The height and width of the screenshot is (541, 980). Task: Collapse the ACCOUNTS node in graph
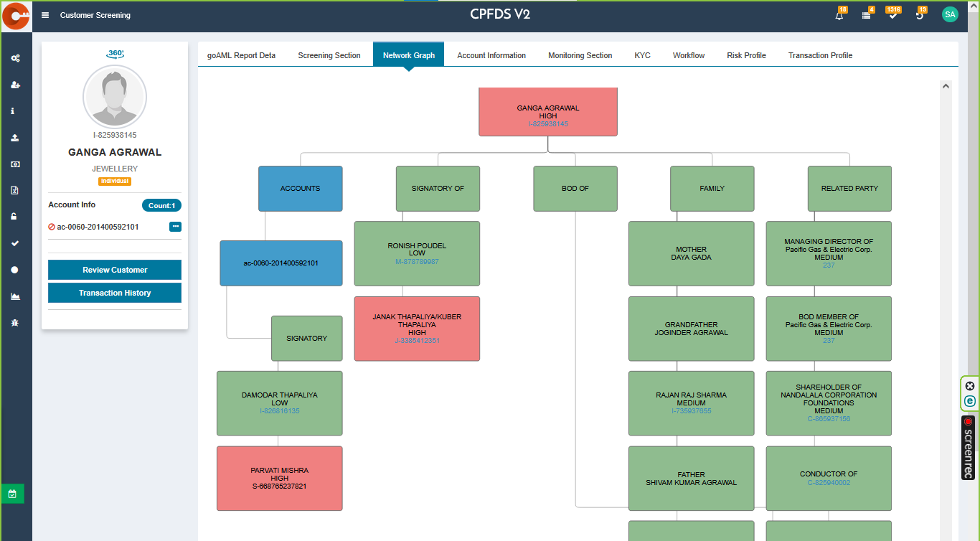point(300,189)
